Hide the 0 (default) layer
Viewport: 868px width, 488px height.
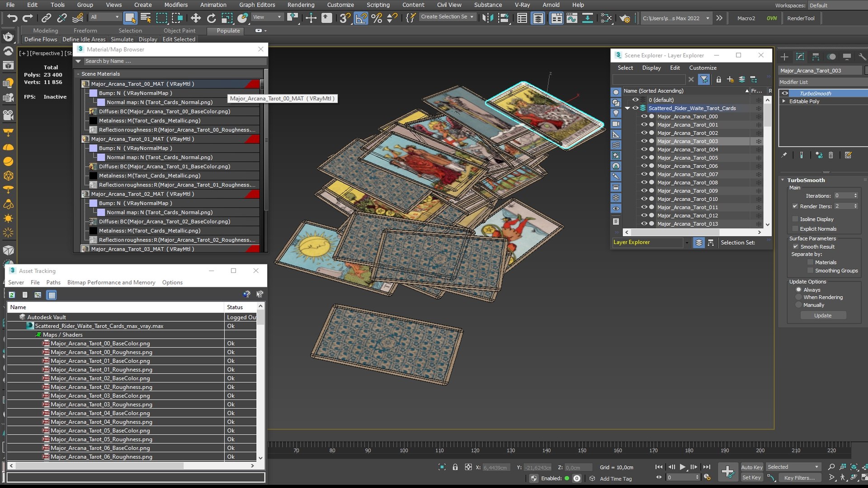(x=635, y=100)
